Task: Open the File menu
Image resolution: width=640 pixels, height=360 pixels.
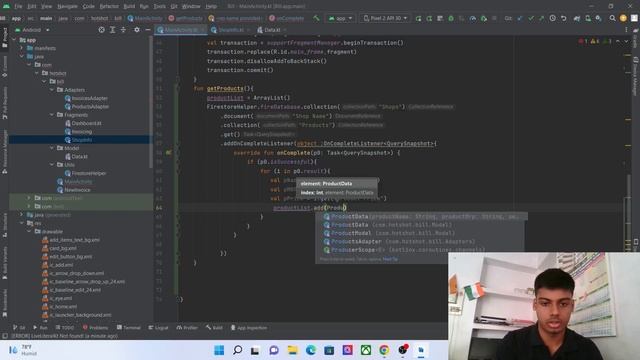Action: pos(18,7)
